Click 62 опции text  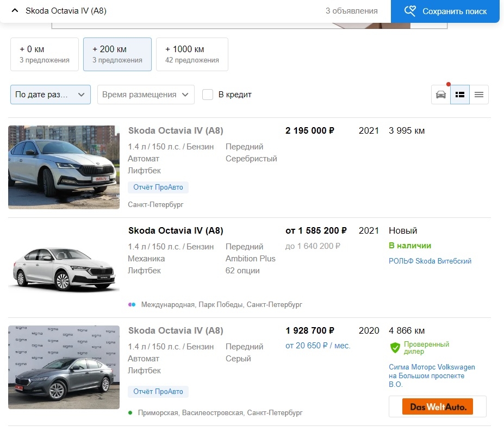point(242,271)
